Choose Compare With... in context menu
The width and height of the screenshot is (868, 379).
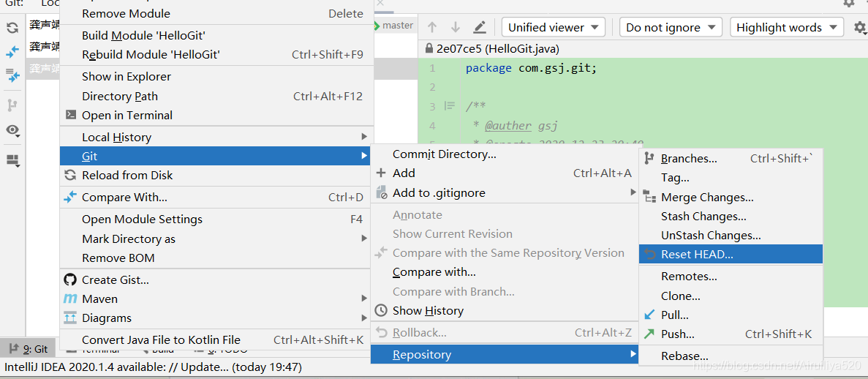click(x=216, y=198)
